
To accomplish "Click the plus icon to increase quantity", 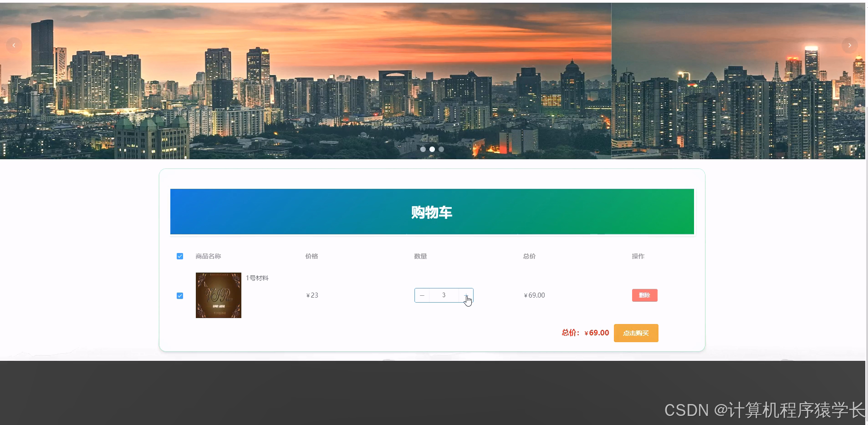I will point(465,295).
